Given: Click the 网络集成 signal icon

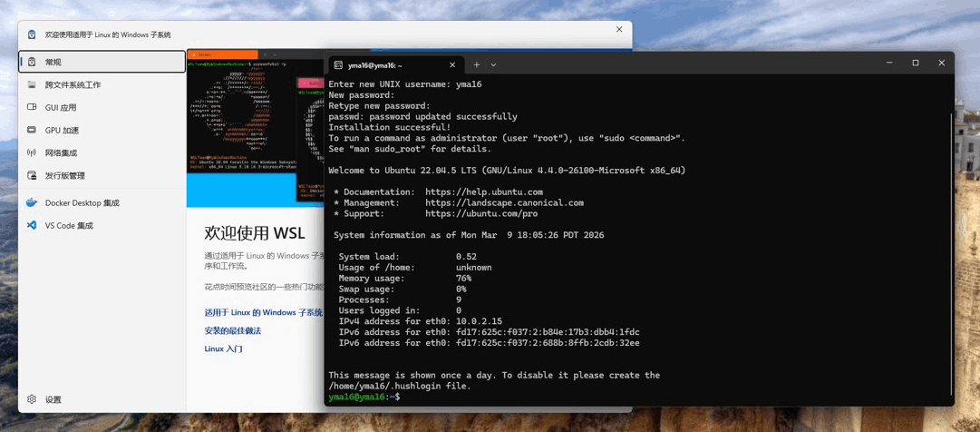Looking at the screenshot, I should pyautogui.click(x=31, y=152).
